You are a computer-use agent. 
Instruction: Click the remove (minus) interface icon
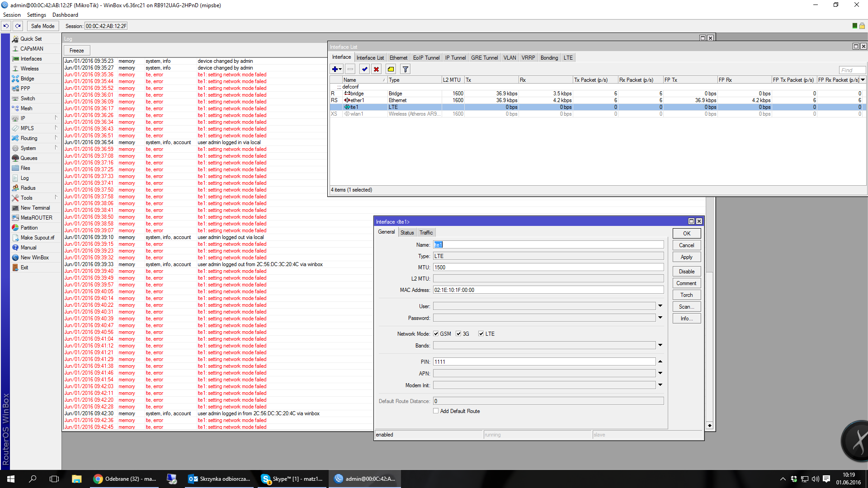click(x=350, y=69)
